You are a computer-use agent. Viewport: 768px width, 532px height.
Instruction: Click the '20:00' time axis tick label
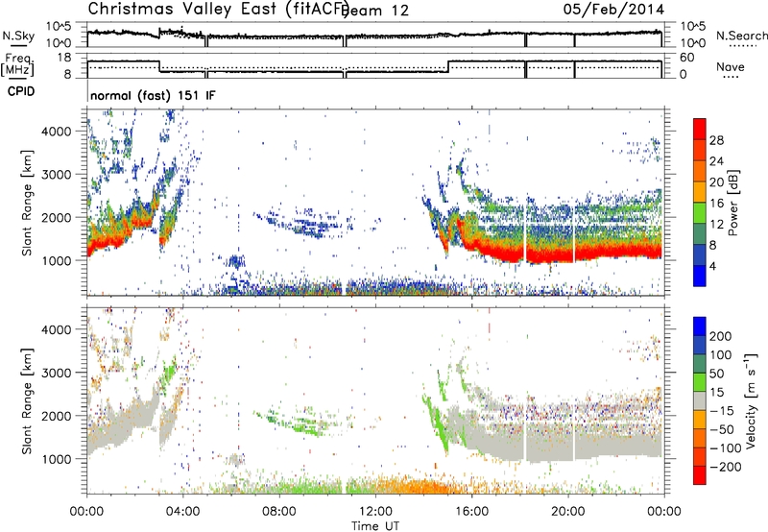tap(567, 512)
